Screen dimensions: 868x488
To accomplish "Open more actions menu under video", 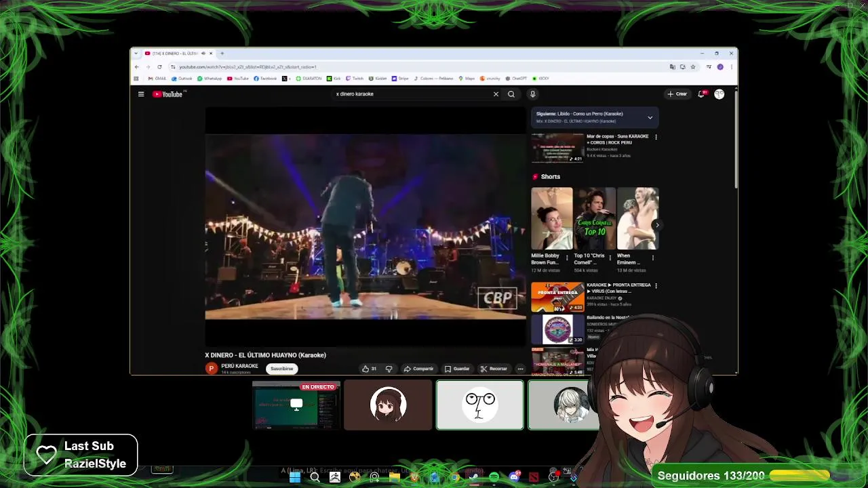I will [520, 369].
